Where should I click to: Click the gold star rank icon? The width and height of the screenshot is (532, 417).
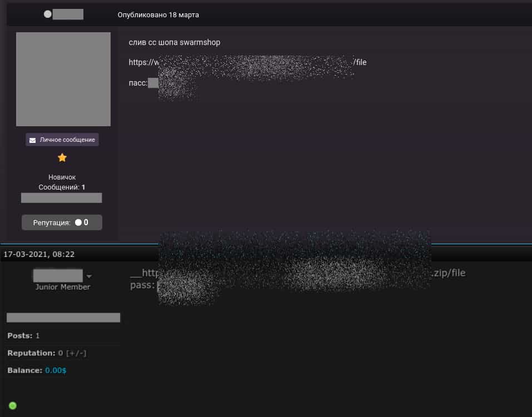pos(62,157)
